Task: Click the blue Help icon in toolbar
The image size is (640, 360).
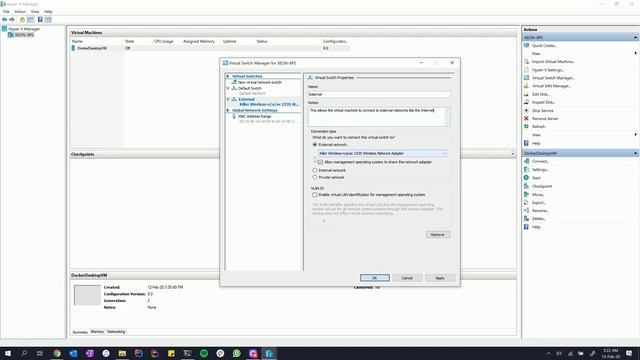Action: coord(40,19)
